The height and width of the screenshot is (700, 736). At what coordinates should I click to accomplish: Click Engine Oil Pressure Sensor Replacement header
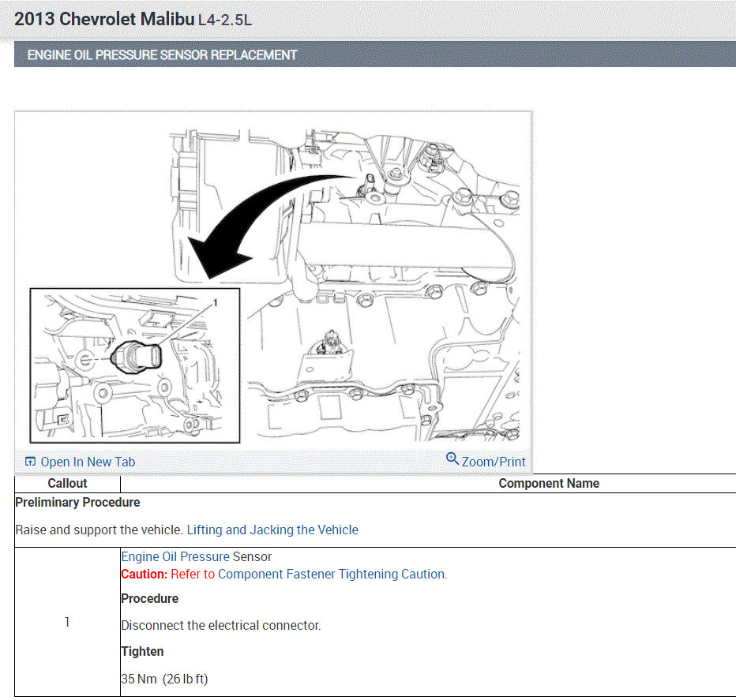[x=162, y=55]
